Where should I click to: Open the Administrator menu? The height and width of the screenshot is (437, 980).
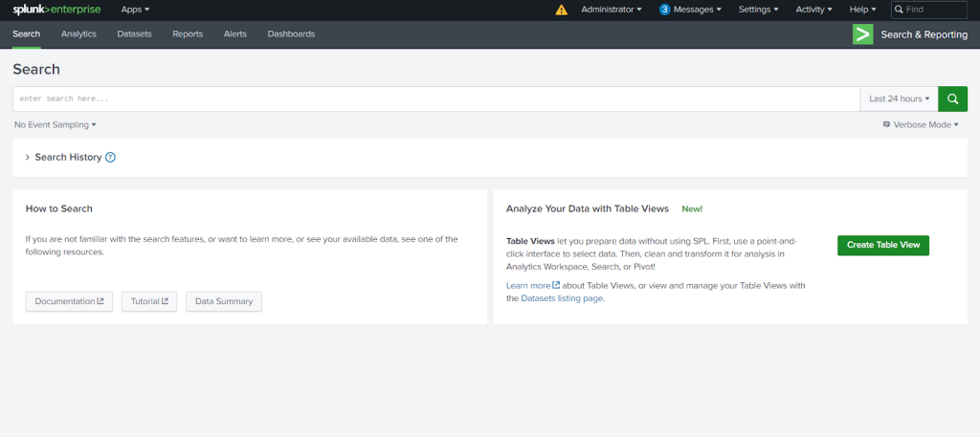click(612, 10)
